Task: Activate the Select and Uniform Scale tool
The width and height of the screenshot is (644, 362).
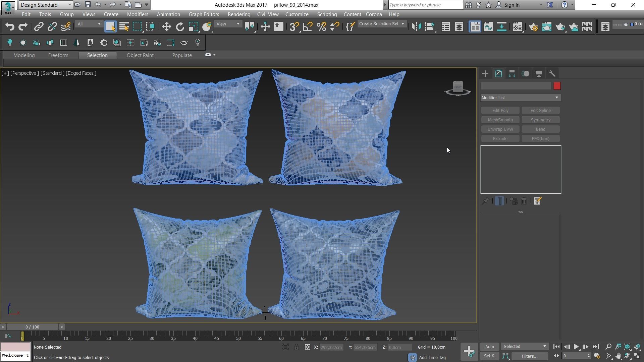Action: tap(194, 27)
